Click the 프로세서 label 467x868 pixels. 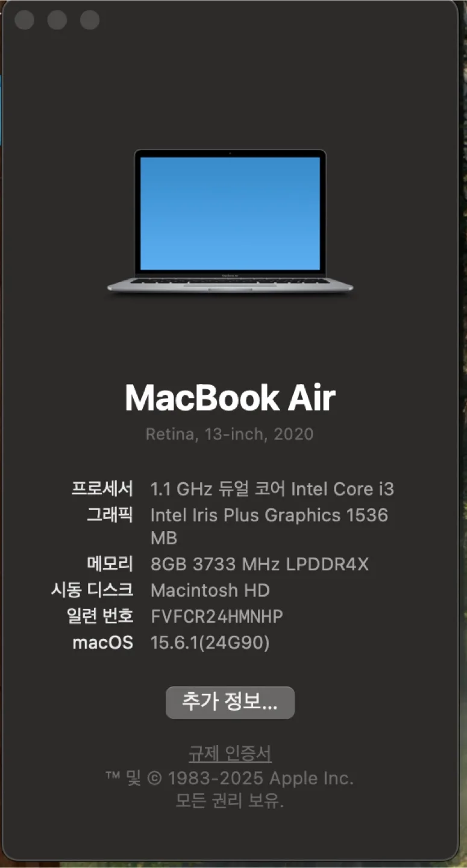[x=102, y=488]
